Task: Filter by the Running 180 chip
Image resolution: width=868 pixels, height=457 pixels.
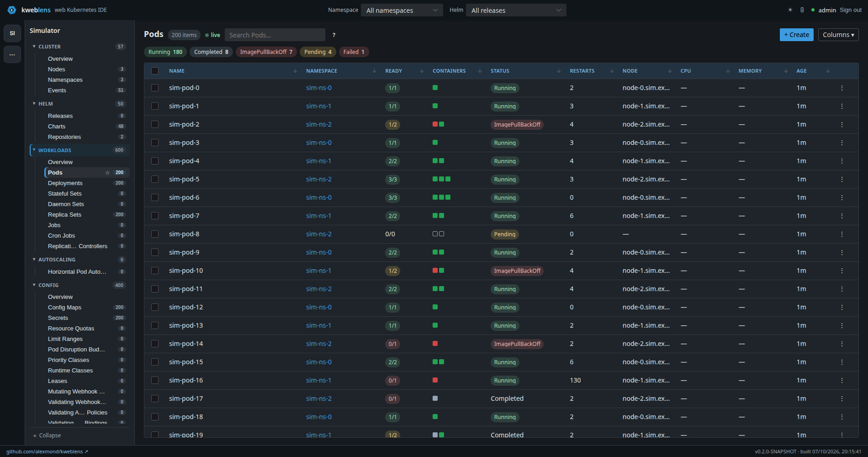Action: [x=165, y=52]
